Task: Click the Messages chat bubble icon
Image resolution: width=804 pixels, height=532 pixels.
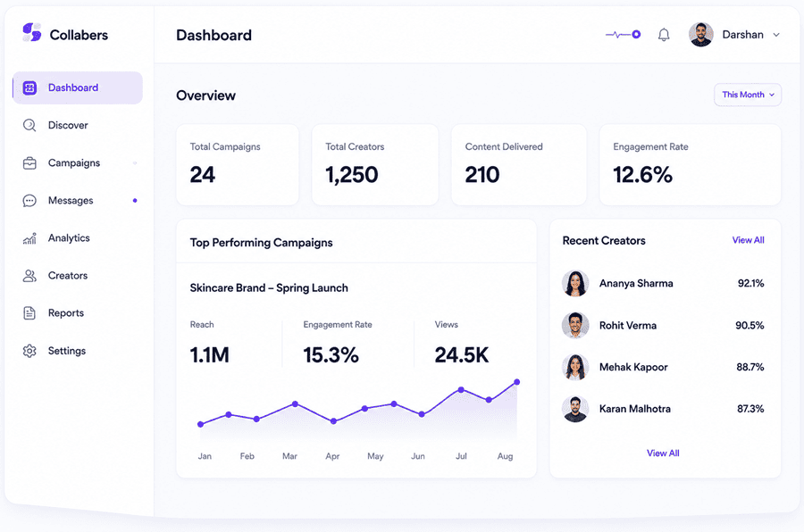Action: (29, 201)
